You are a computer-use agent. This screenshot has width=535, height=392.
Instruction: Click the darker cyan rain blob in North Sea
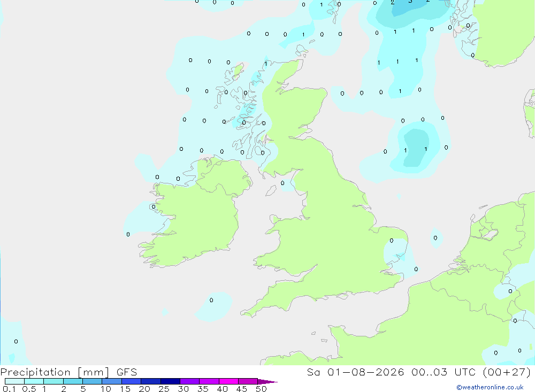point(416,148)
